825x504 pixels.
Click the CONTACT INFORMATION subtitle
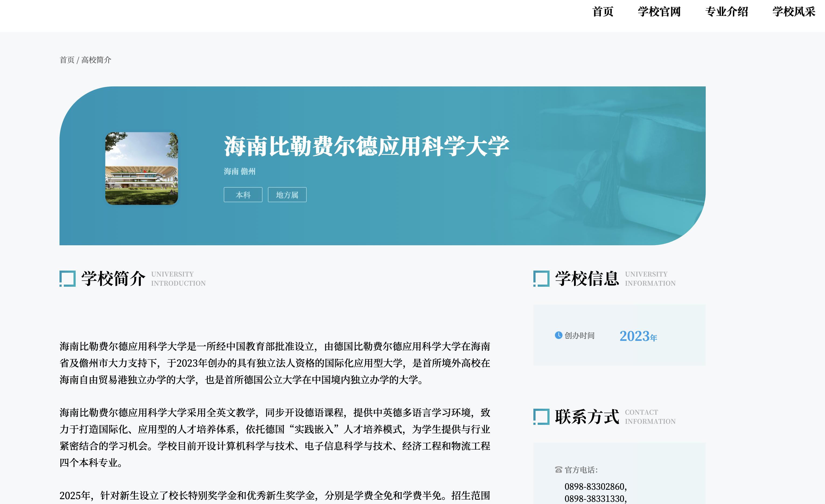650,416
